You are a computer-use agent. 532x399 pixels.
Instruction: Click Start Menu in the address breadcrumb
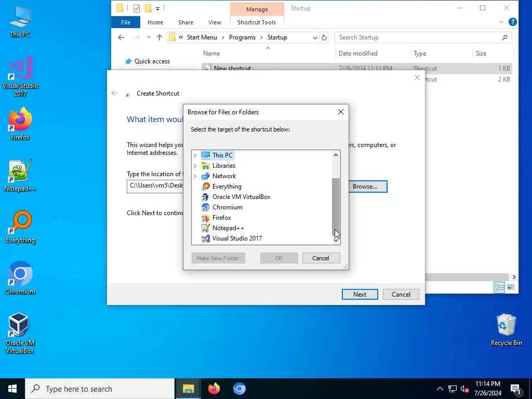click(x=202, y=37)
